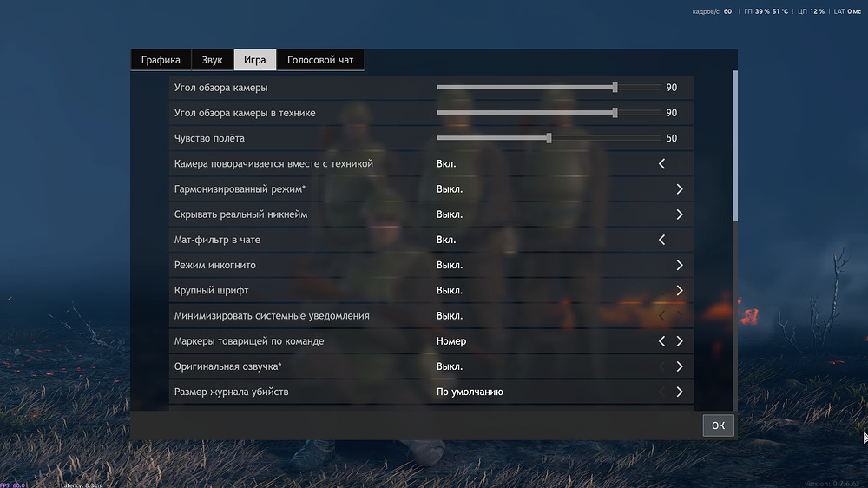Select next Маркеры товарищей по команде option

click(x=680, y=341)
